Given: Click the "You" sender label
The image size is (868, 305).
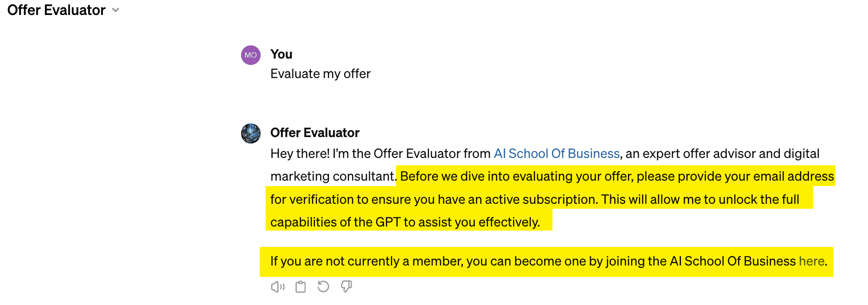Looking at the screenshot, I should point(281,54).
